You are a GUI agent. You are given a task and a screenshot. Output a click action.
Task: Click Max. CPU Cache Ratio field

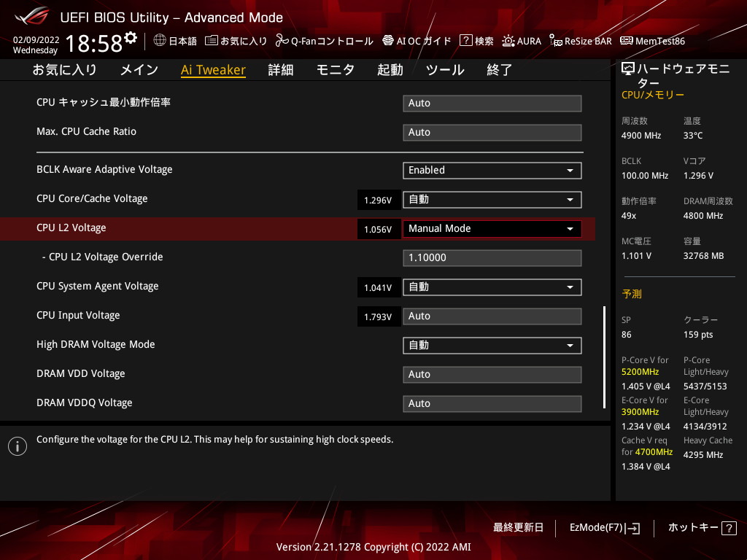[x=492, y=133]
